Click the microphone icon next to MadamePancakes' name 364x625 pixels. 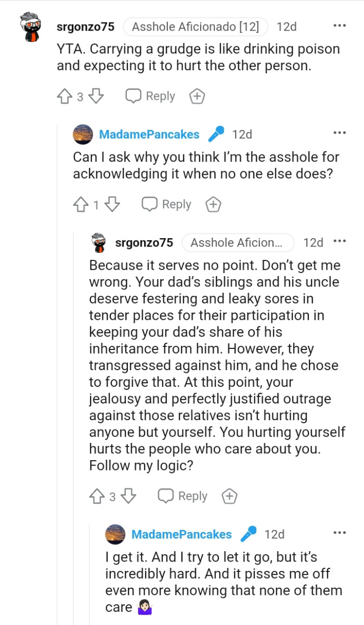[215, 134]
